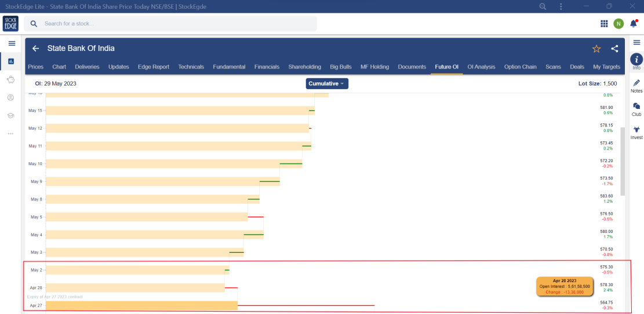Click the vertical scrollbar of OI chart
Viewport: 644px width, 314px height.
click(x=623, y=161)
